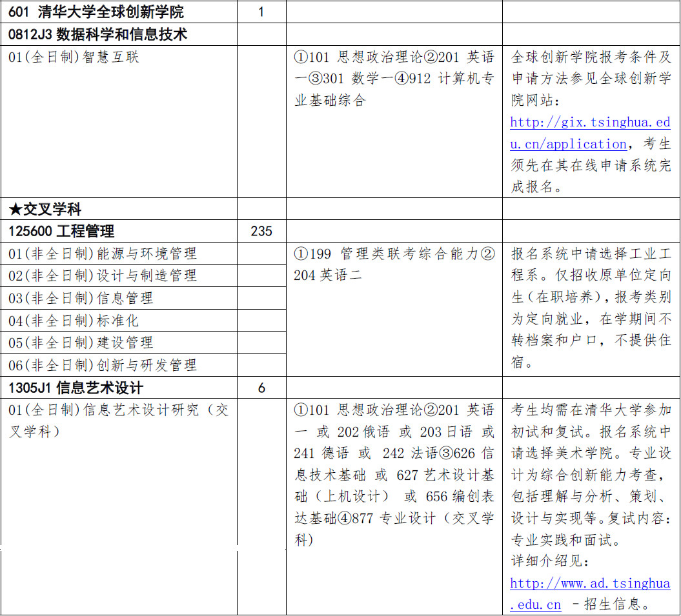Select the ★交叉学科 section heading
The height and width of the screenshot is (616, 681).
pyautogui.click(x=45, y=209)
